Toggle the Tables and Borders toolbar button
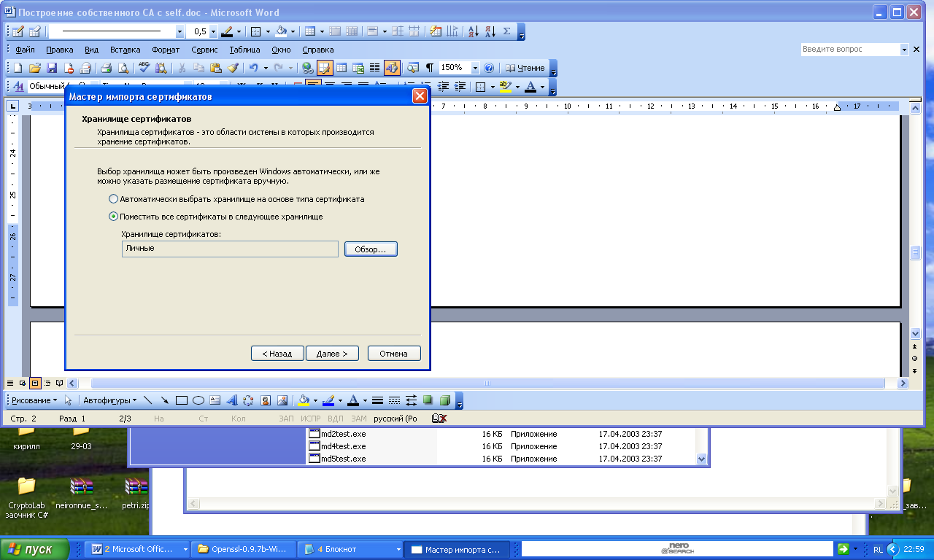Screen dimensions: 934x560 click(x=325, y=68)
